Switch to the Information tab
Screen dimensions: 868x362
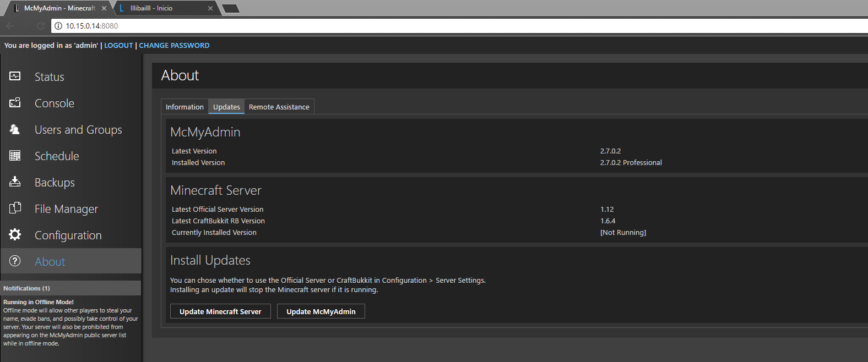click(185, 107)
